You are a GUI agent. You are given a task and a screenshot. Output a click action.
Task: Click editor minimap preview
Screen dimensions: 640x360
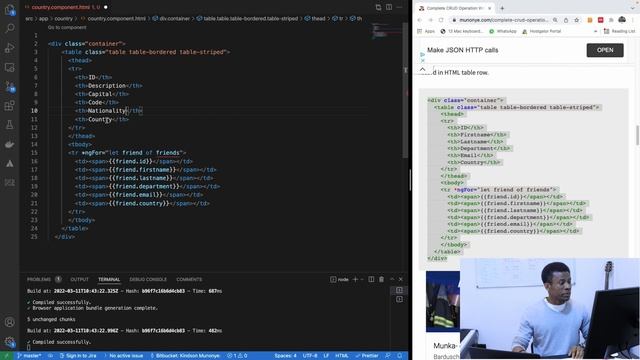386,32
